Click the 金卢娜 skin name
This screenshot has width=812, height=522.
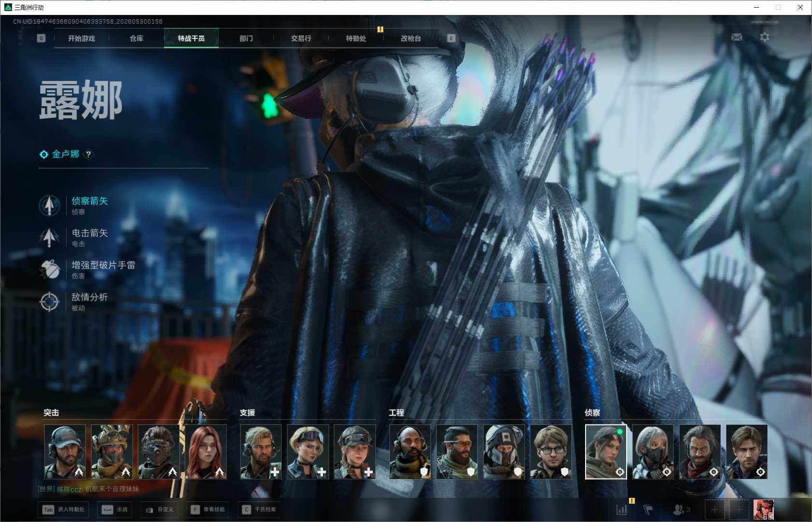[x=66, y=154]
